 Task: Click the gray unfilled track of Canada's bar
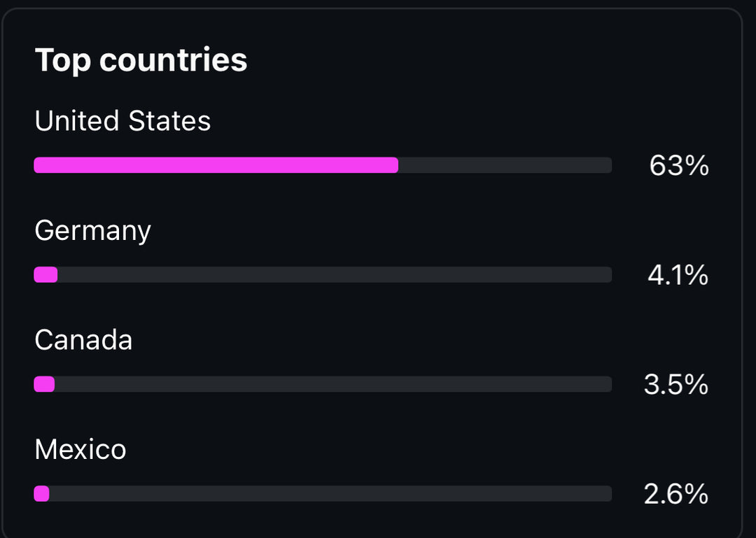tap(333, 384)
